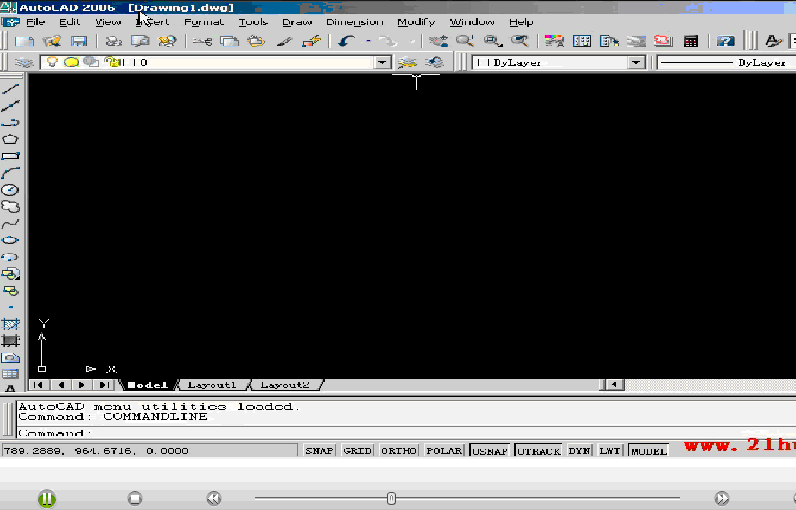
Task: Open the ByLayer linetype dropdown
Action: coord(726,62)
